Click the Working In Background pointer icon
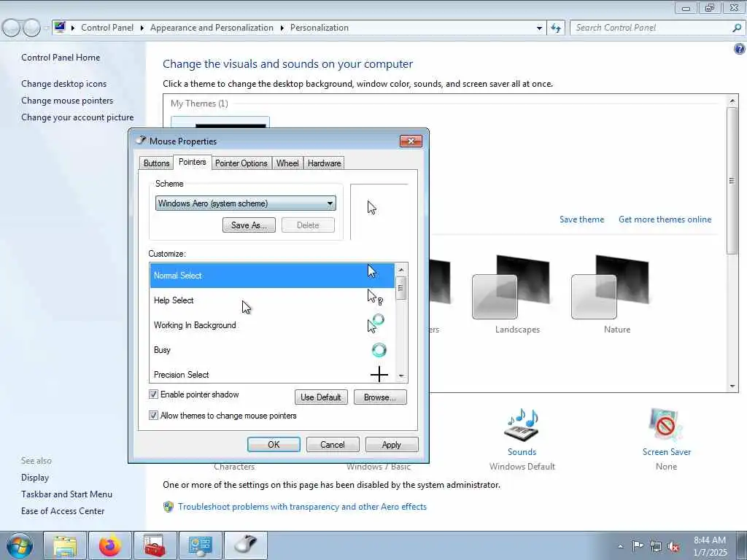This screenshot has height=560, width=747. coord(376,324)
